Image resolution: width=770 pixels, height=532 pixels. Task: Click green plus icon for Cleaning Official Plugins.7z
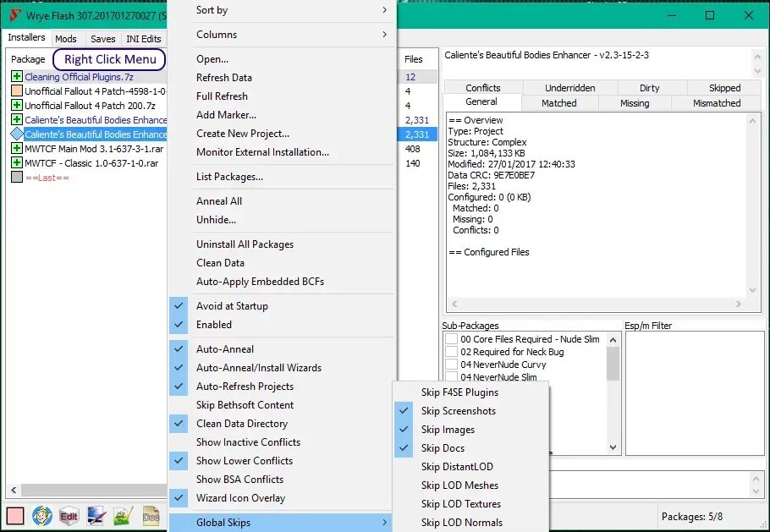click(x=17, y=77)
